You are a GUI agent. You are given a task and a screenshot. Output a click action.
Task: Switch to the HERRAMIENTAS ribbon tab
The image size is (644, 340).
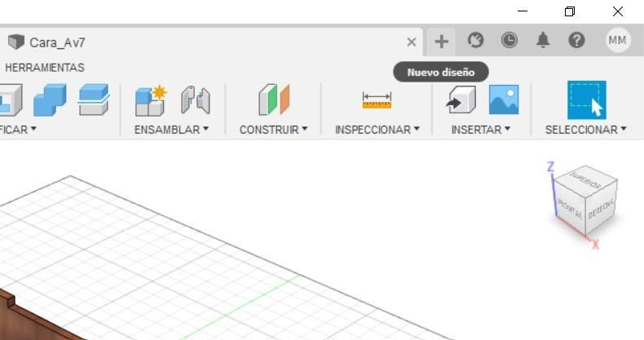[44, 68]
